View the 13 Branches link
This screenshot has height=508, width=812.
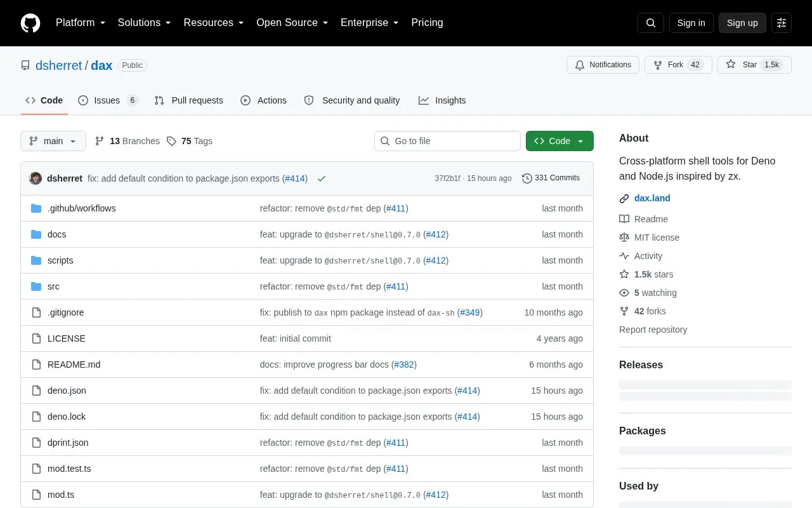coord(128,141)
